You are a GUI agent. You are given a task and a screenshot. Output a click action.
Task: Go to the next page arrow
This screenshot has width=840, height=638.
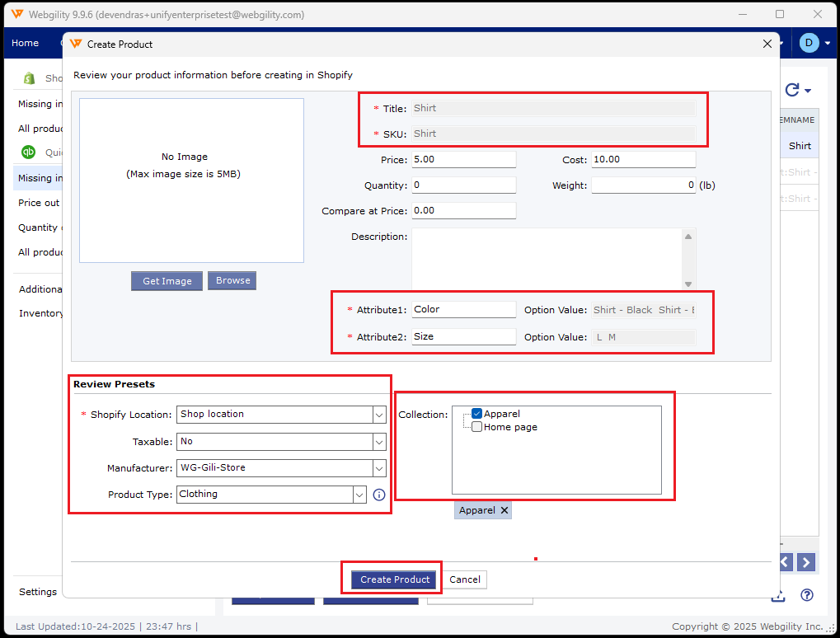tap(806, 562)
